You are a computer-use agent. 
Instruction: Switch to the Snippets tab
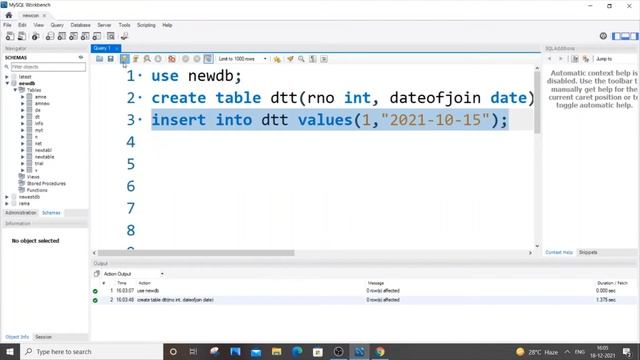pos(588,252)
